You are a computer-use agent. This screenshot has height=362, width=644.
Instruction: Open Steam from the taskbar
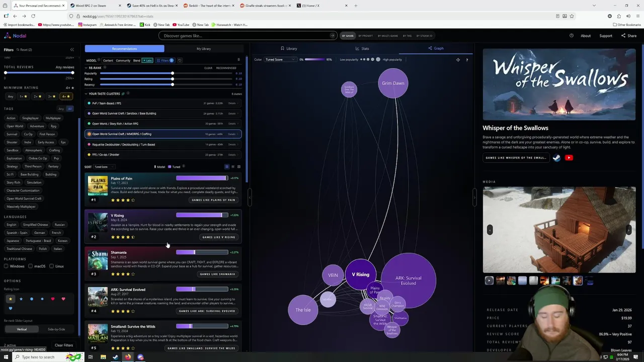pyautogui.click(x=115, y=357)
